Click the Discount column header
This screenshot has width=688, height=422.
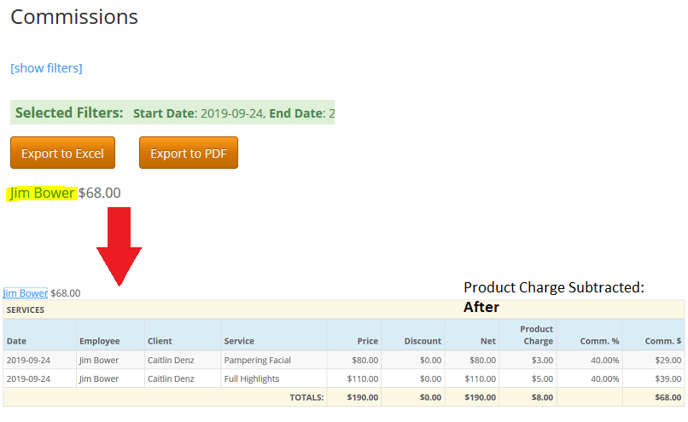coord(422,341)
